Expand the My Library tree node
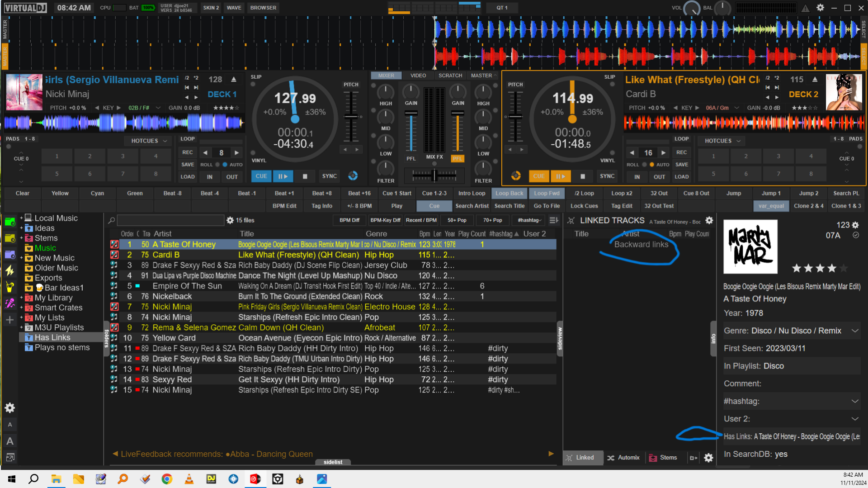The height and width of the screenshot is (488, 868). tap(21, 298)
